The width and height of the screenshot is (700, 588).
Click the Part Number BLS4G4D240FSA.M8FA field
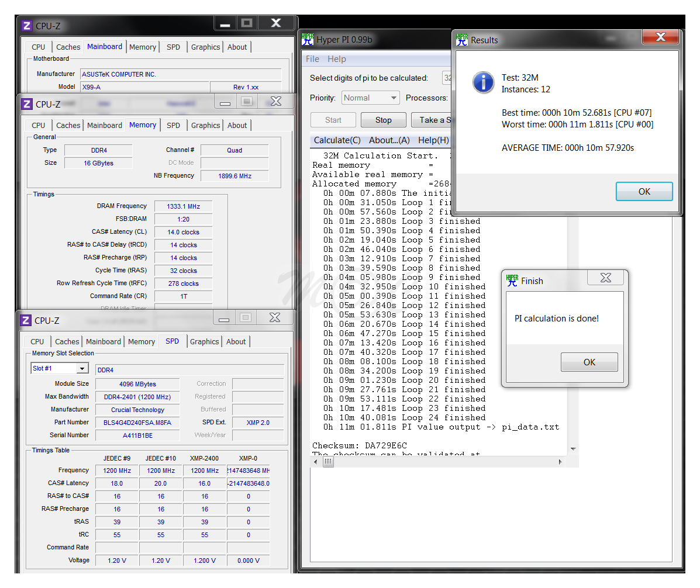click(137, 423)
